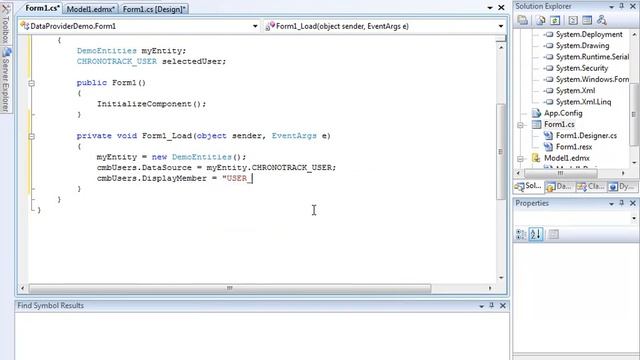Select System.Drawing reference

tap(582, 46)
